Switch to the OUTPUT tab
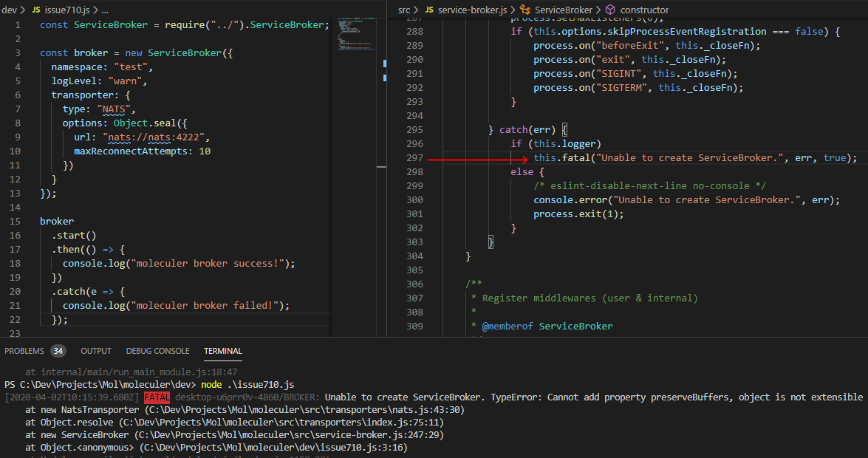 point(96,351)
